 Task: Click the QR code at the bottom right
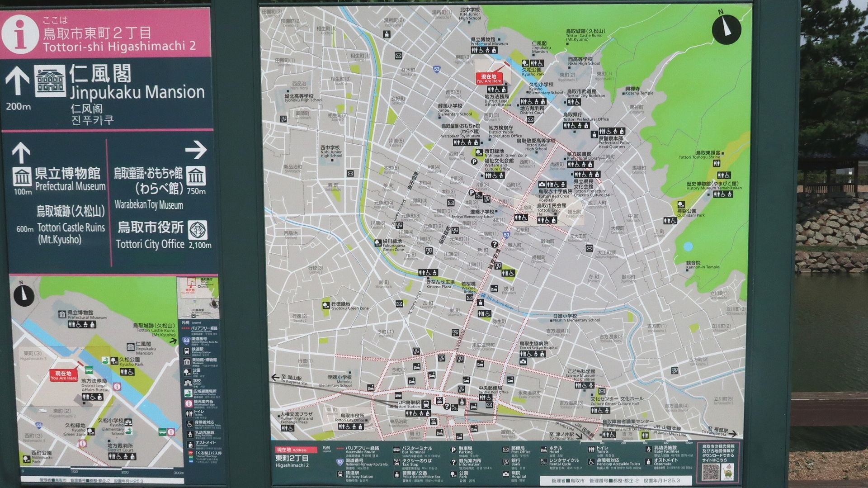(x=710, y=472)
